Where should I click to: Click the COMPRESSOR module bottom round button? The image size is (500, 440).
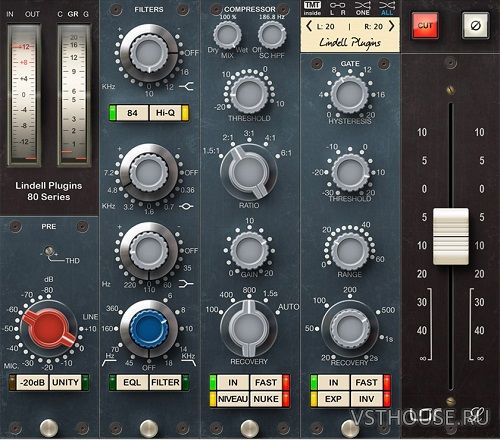coord(249,428)
